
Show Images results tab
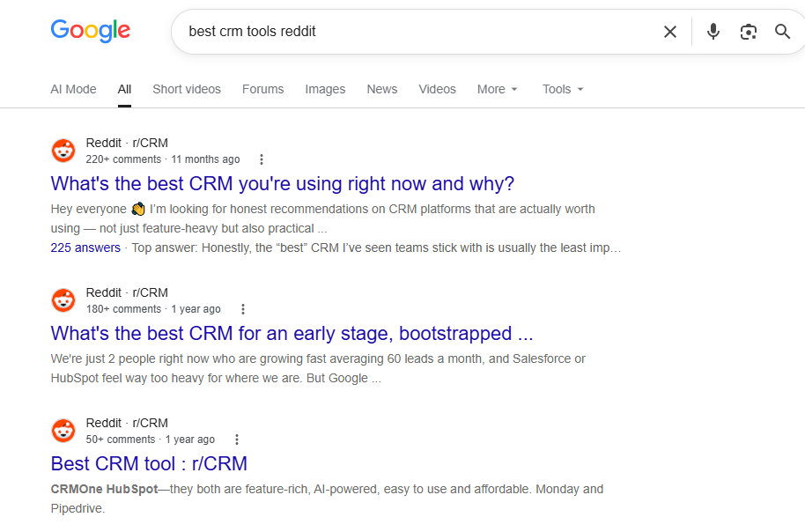pos(325,89)
